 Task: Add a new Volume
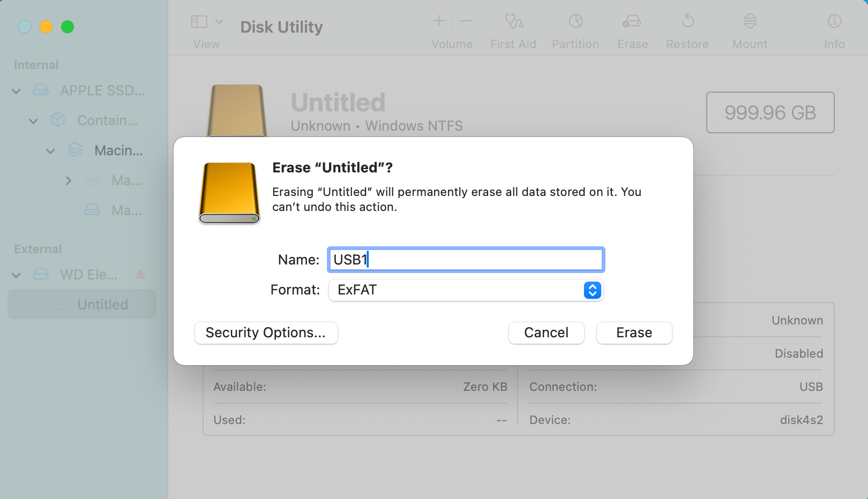(x=438, y=21)
